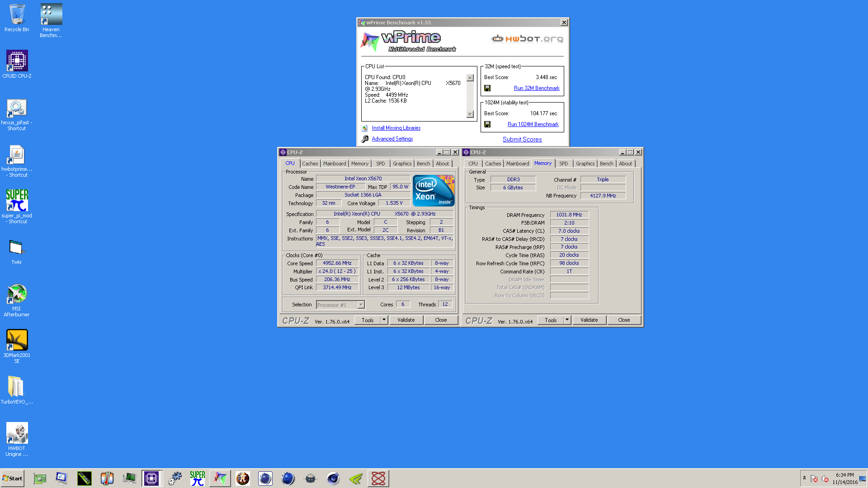868x488 pixels.
Task: Expand Tools dropdown arrow in left CPU-Z window
Action: (x=384, y=320)
